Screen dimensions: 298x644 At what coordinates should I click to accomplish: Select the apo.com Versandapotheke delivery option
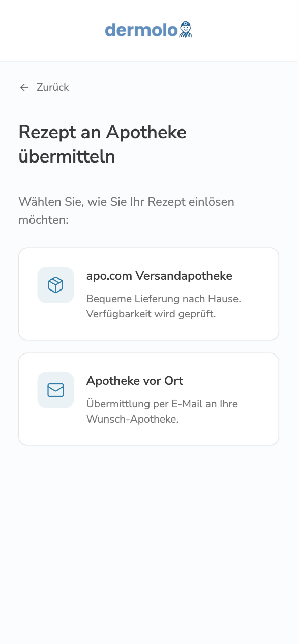pos(148,294)
